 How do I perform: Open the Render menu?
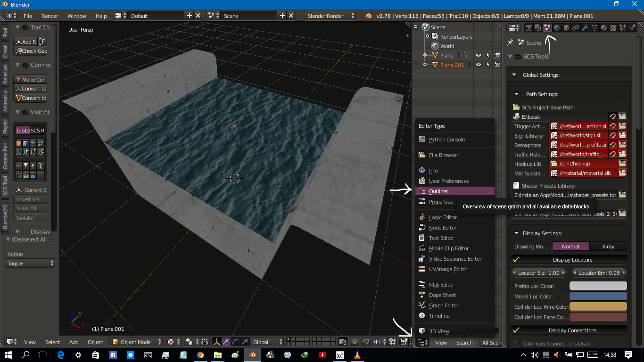(50, 16)
